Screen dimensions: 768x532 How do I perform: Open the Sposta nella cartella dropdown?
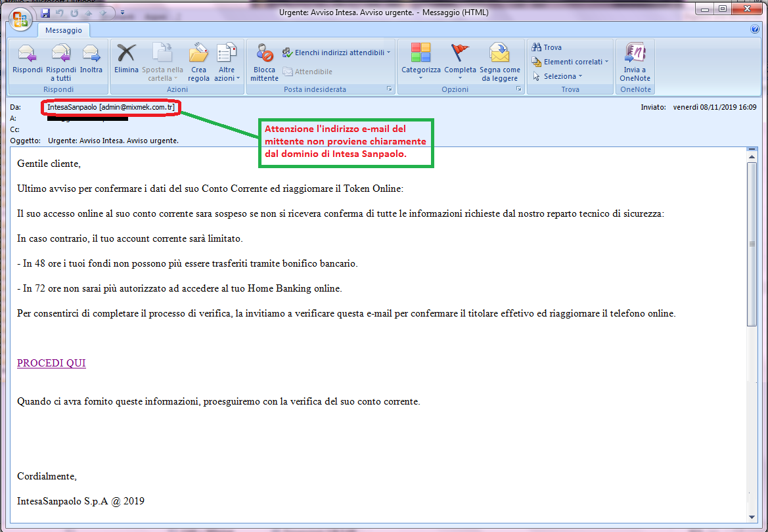[163, 62]
